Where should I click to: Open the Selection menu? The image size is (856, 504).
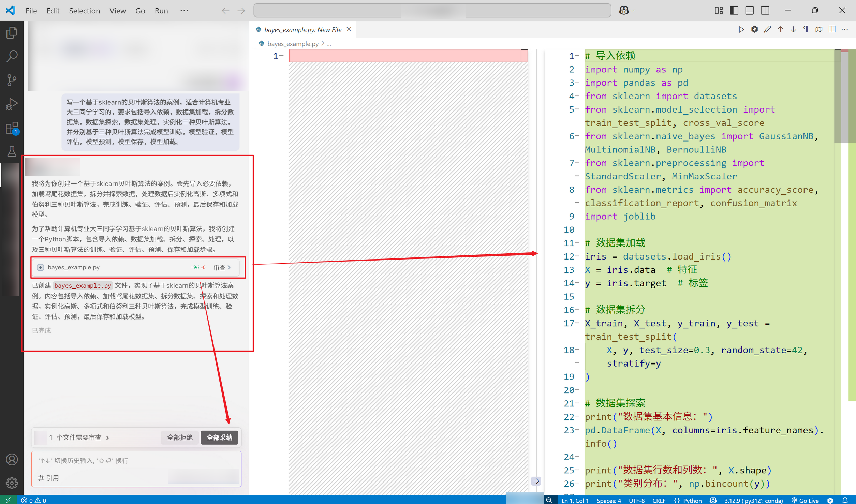[84, 11]
